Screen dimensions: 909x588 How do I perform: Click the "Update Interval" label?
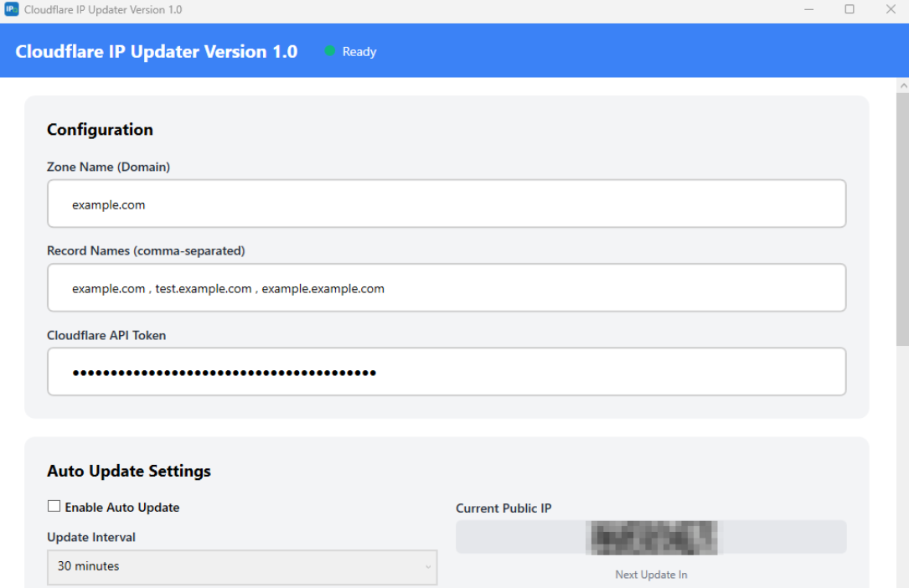91,537
